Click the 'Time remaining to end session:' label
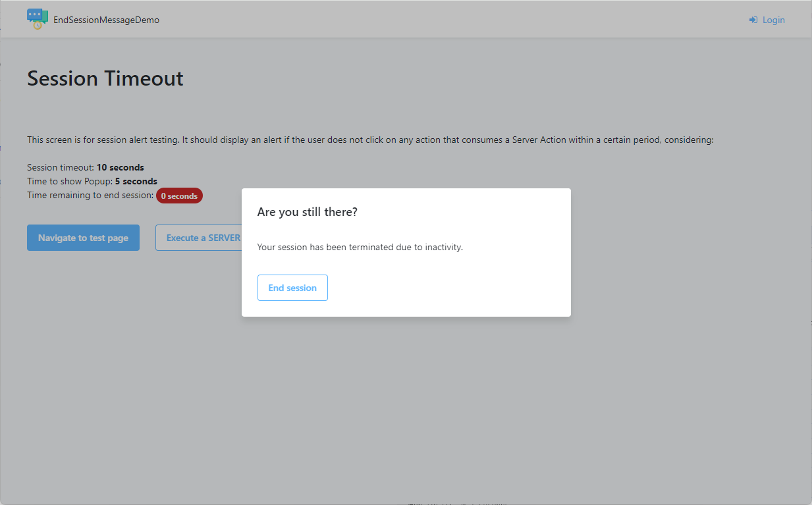The image size is (812, 505). 90,196
